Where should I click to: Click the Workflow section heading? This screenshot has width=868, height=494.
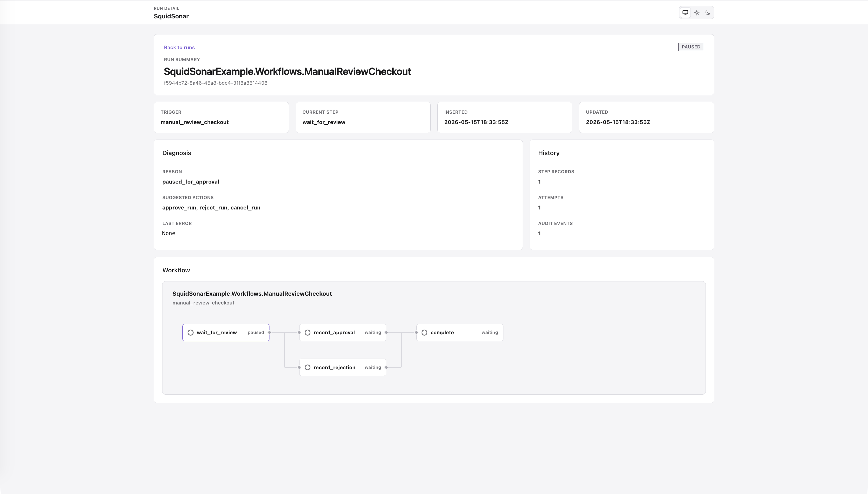176,270
